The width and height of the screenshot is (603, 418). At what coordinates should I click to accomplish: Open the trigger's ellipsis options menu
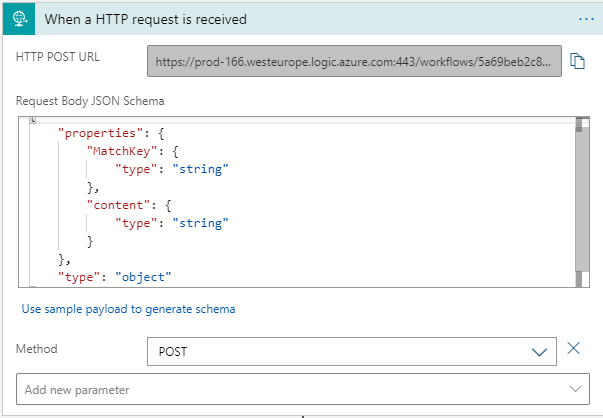point(586,19)
